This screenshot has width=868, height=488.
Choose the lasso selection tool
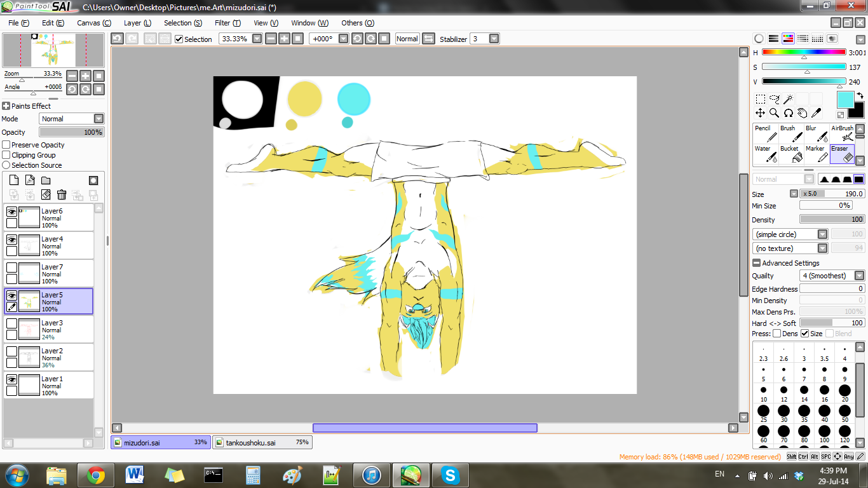(x=774, y=99)
